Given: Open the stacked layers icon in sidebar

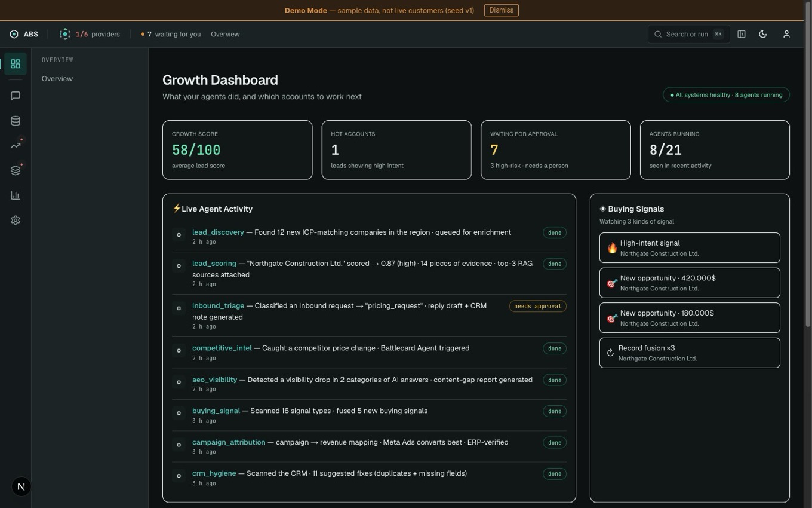Looking at the screenshot, I should [16, 170].
